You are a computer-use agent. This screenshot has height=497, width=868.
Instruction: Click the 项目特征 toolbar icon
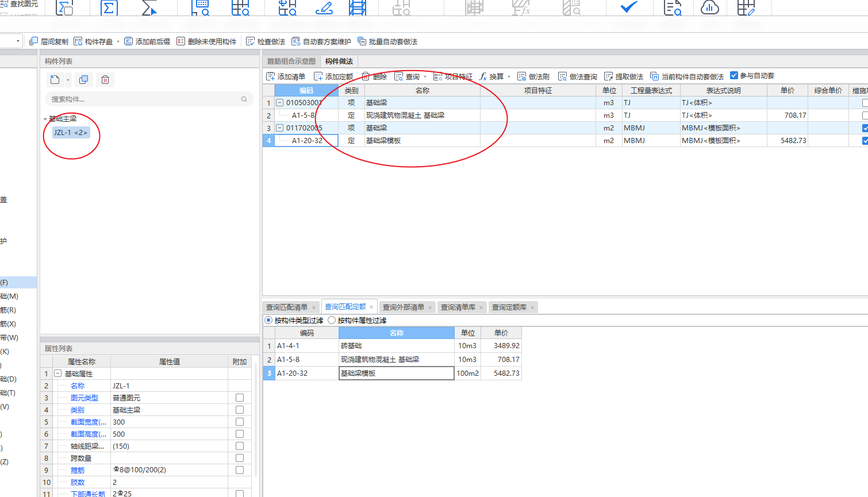438,76
